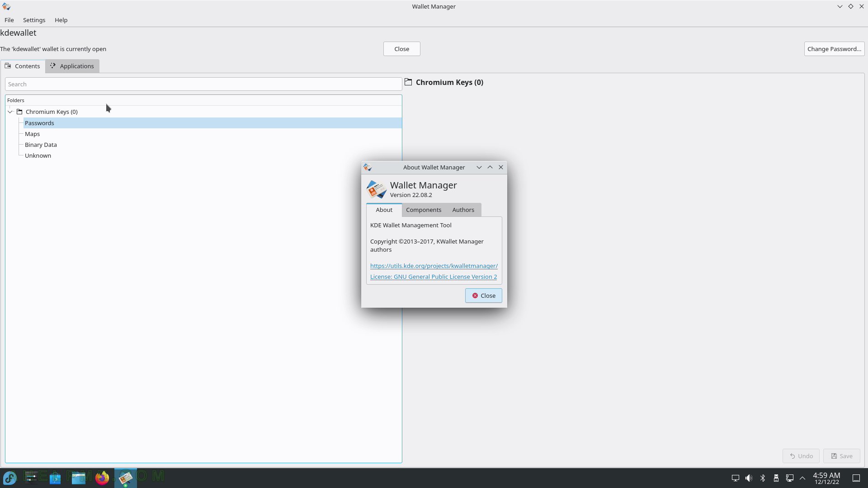
Task: Open wired network tray icon
Action: point(790,478)
